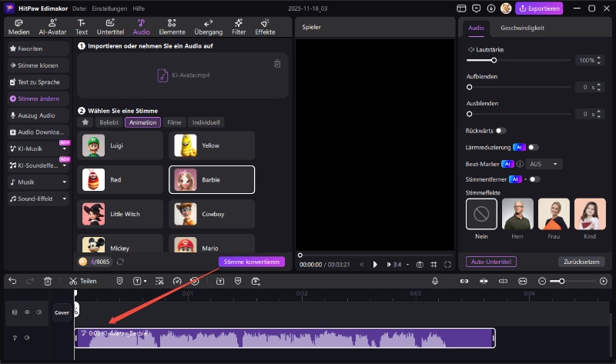Toggle video track visibility eye
Image resolution: width=616 pixels, height=364 pixels.
click(x=27, y=312)
